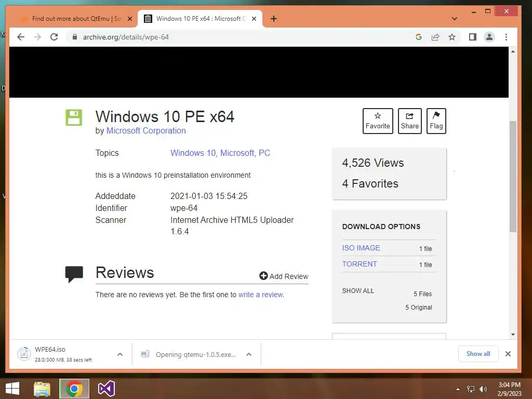532x399 pixels.
Task: Reload the archive.org page
Action: [x=54, y=37]
